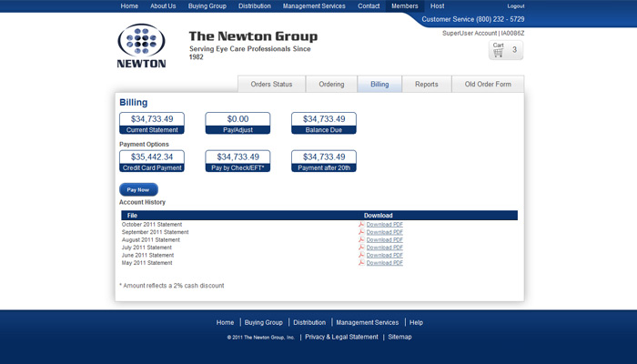Click 'May 2011 Statement' row text
637x364 pixels.
[147, 263]
